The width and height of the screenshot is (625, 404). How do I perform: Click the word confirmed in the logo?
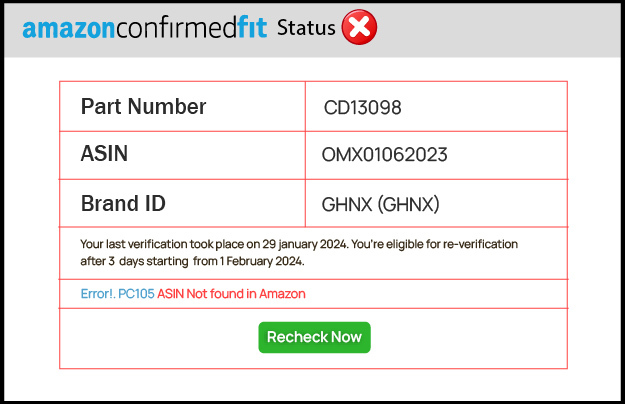click(174, 28)
